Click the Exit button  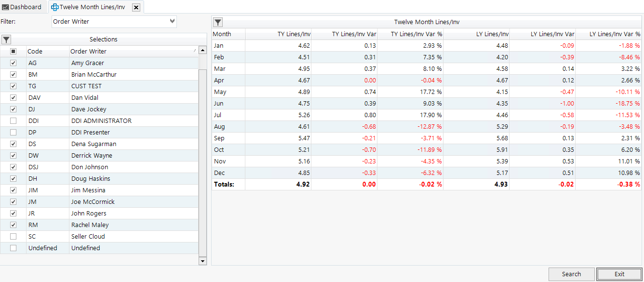tap(619, 274)
